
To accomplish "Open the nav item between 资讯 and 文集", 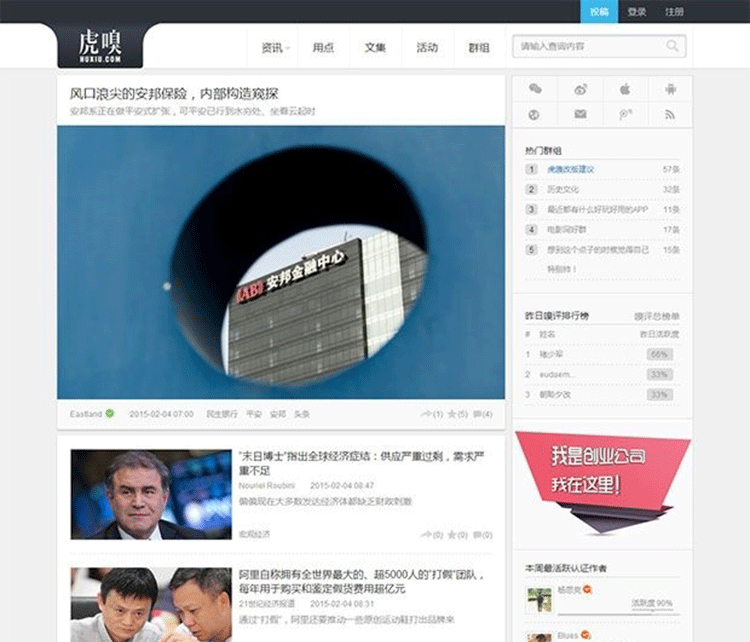I will [x=323, y=47].
